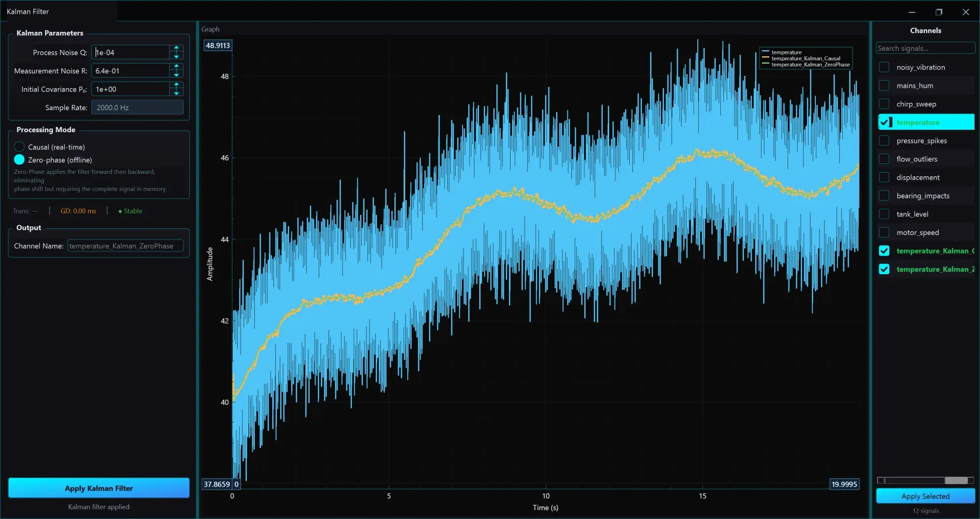
Task: Uncheck the temperature channel
Action: [x=884, y=122]
